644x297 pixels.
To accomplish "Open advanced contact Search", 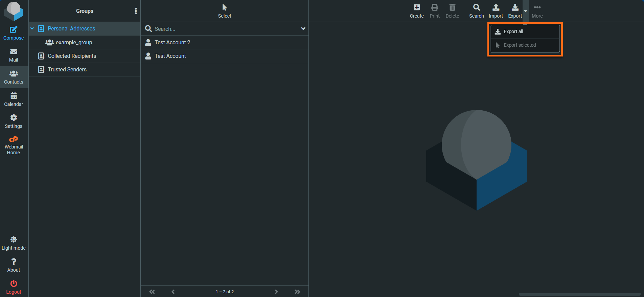I will 476,11.
